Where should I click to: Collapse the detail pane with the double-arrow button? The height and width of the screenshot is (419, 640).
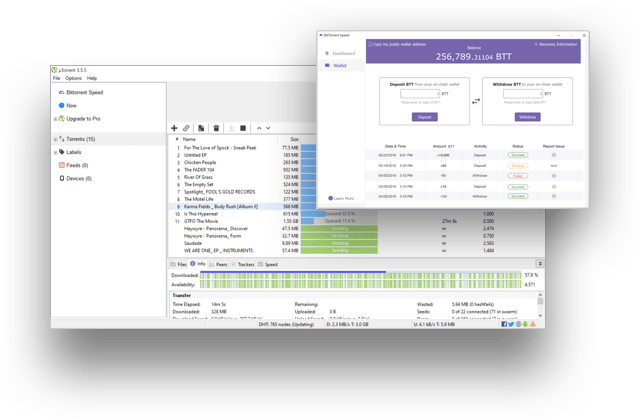click(x=540, y=264)
